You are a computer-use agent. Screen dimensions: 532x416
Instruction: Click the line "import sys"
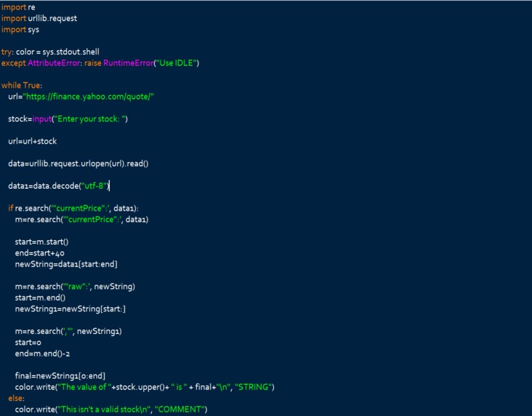point(20,30)
